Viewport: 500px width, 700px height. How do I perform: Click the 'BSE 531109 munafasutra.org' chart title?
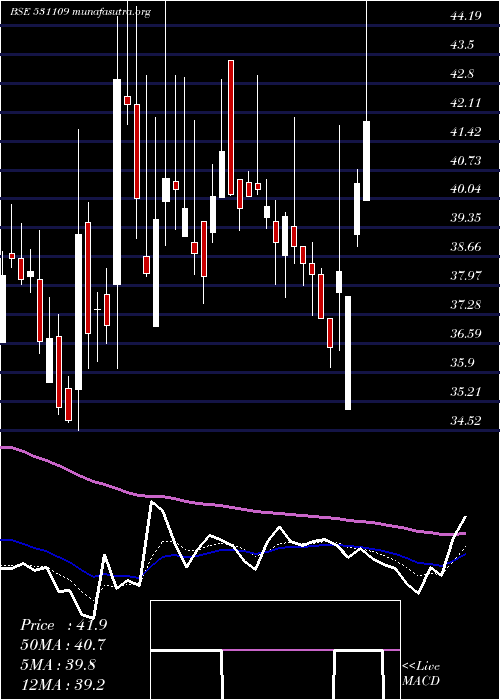point(80,12)
